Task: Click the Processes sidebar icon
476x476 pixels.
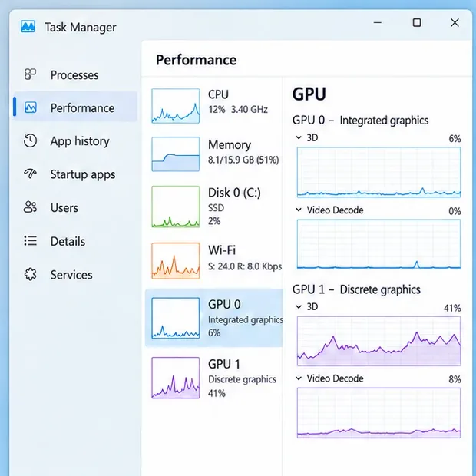Action: [x=30, y=74]
